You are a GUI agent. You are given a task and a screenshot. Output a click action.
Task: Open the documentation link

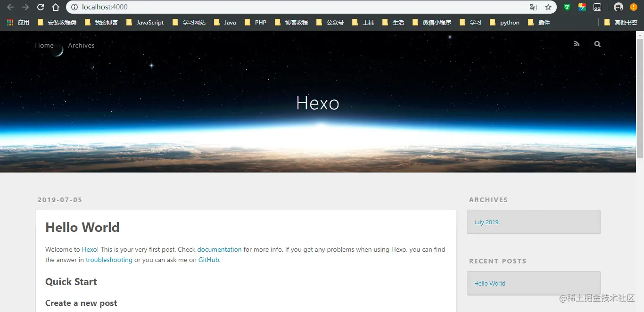coord(219,249)
